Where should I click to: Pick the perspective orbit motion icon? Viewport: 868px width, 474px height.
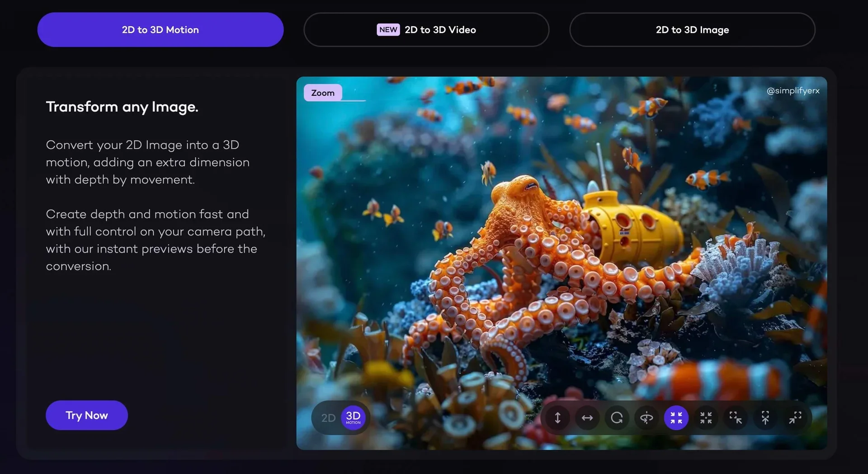647,418
